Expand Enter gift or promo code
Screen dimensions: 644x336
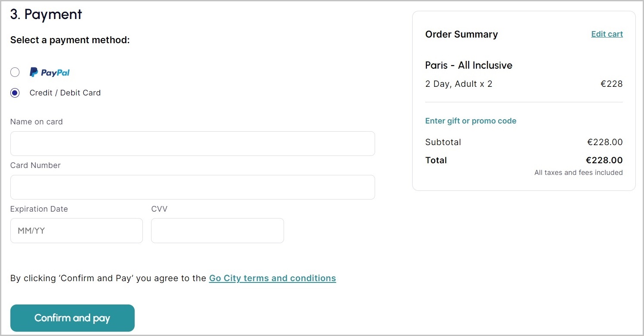(470, 121)
